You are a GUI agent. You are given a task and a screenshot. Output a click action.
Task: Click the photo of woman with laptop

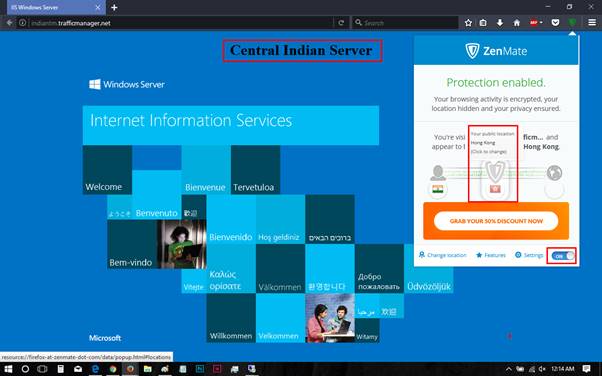[182, 244]
